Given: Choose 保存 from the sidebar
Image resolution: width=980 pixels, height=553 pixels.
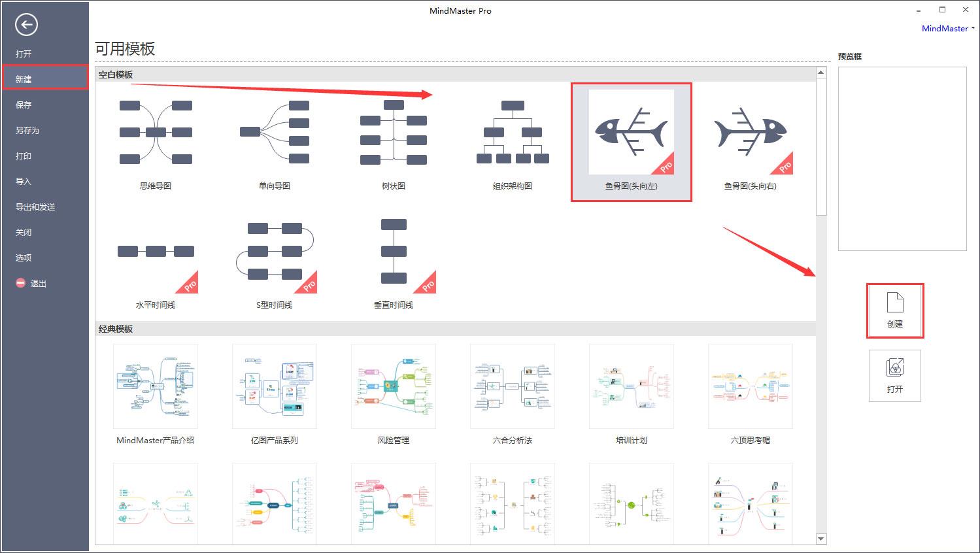Looking at the screenshot, I should [24, 105].
